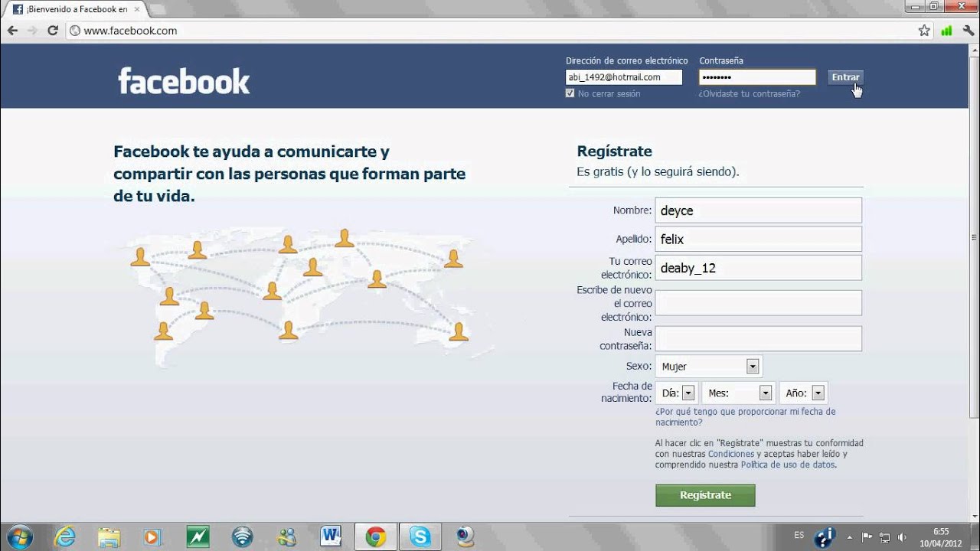Click the taskbar clock 6:55
980x551 pixels.
coord(941,536)
